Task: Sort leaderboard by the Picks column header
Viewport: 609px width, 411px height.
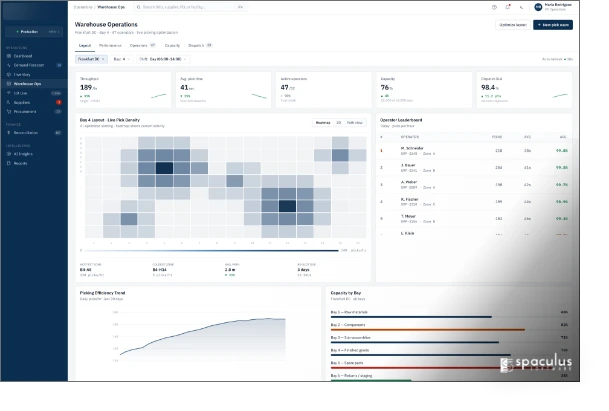Action: (497, 137)
